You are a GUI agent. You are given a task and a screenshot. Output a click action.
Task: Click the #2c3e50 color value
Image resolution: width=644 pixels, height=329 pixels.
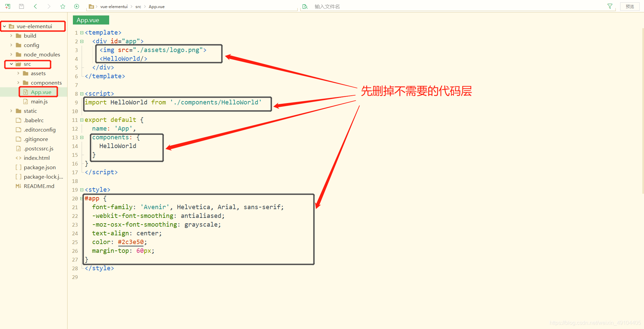(131, 242)
